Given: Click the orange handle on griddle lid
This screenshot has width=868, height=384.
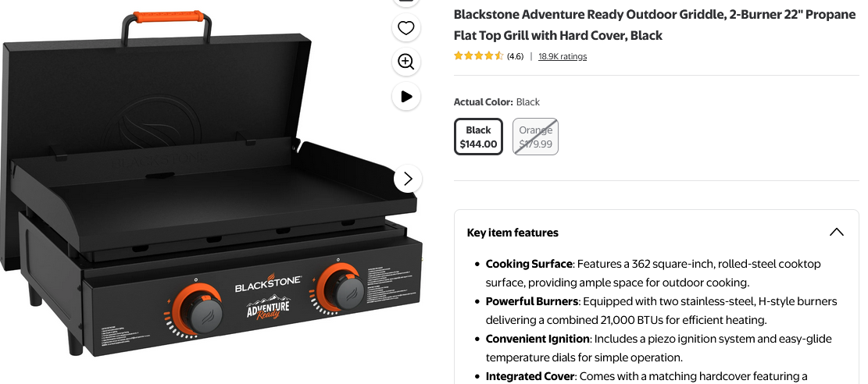Looking at the screenshot, I should click(168, 16).
